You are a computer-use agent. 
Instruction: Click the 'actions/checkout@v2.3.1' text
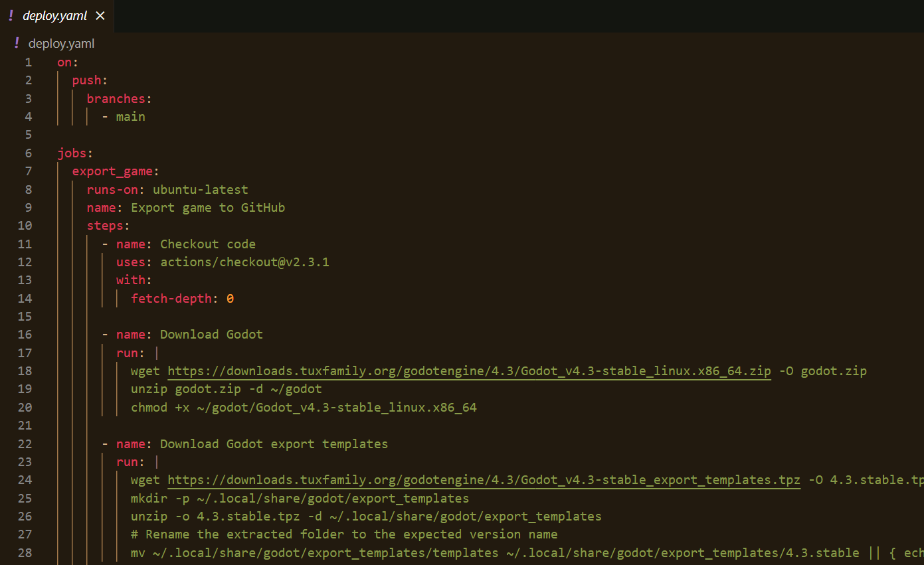click(x=244, y=262)
